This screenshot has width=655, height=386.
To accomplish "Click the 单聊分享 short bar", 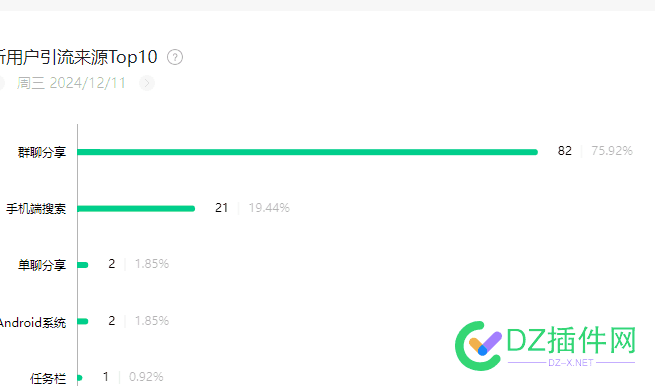I will coord(83,265).
